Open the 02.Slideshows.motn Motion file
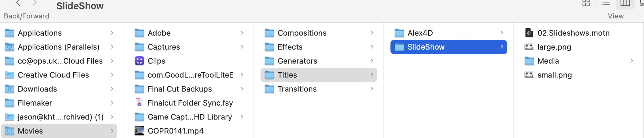Viewport: 644px width, 138px height. [x=573, y=33]
